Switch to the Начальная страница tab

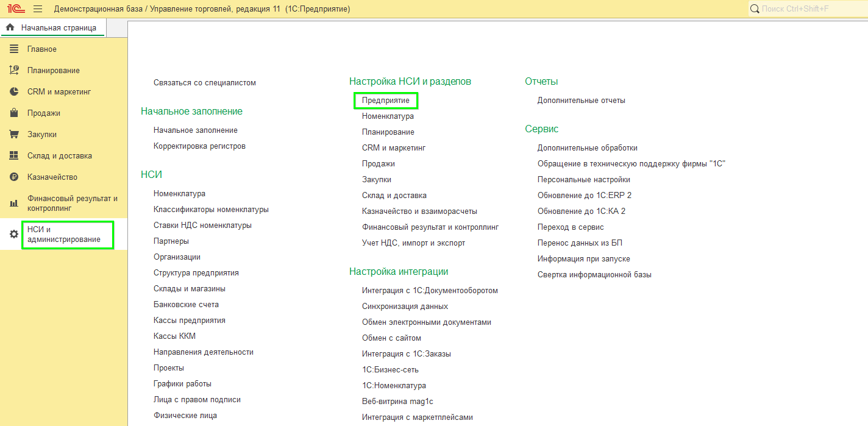[x=52, y=27]
